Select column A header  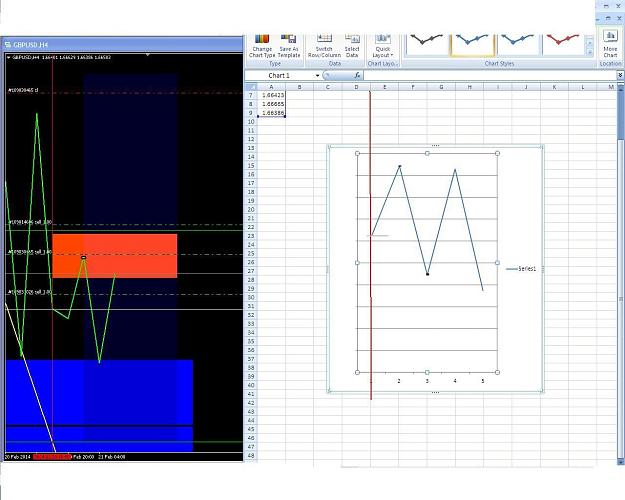(271, 87)
